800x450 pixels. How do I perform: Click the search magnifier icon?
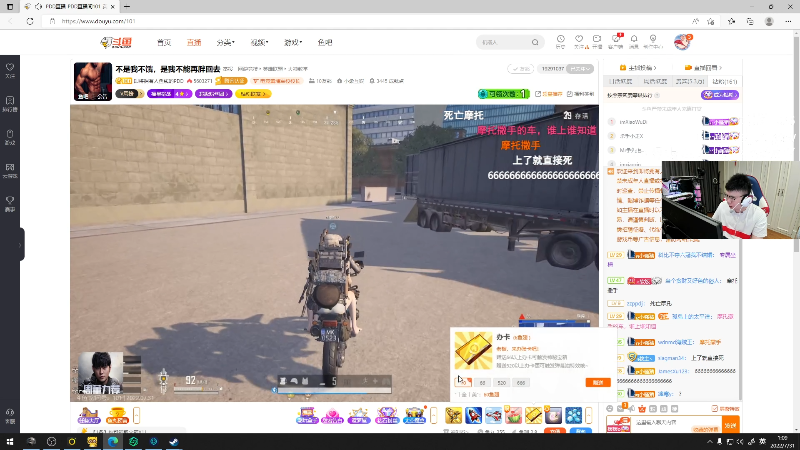(535, 42)
